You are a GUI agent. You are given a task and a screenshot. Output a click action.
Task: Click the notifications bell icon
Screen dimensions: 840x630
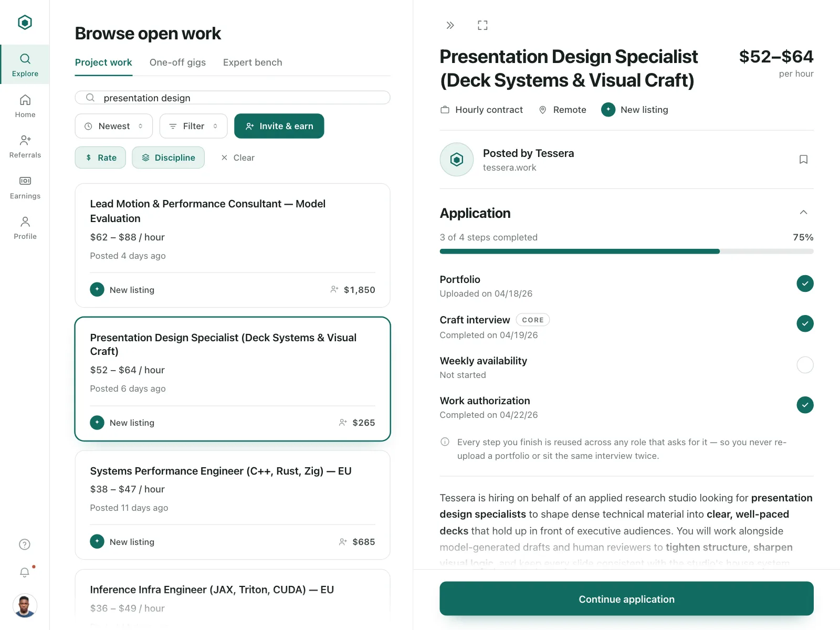pyautogui.click(x=25, y=572)
